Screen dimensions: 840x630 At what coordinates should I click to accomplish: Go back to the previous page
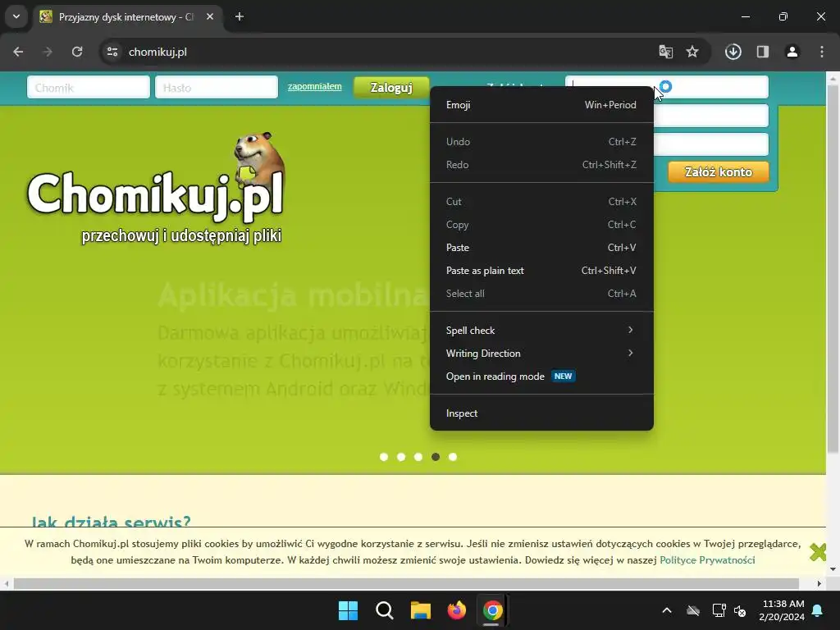(18, 52)
